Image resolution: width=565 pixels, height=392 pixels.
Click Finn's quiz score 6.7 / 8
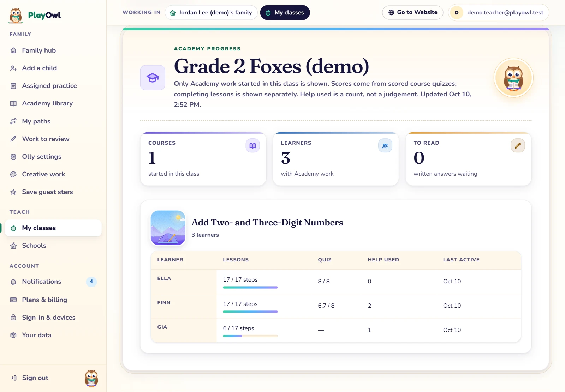(326, 306)
